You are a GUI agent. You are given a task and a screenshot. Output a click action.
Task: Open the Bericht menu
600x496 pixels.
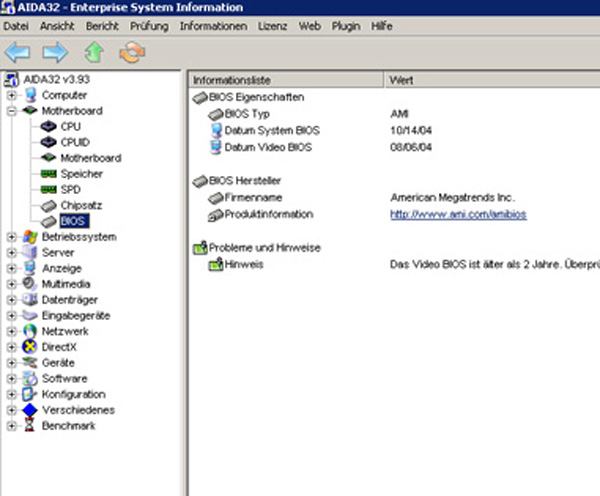point(102,26)
